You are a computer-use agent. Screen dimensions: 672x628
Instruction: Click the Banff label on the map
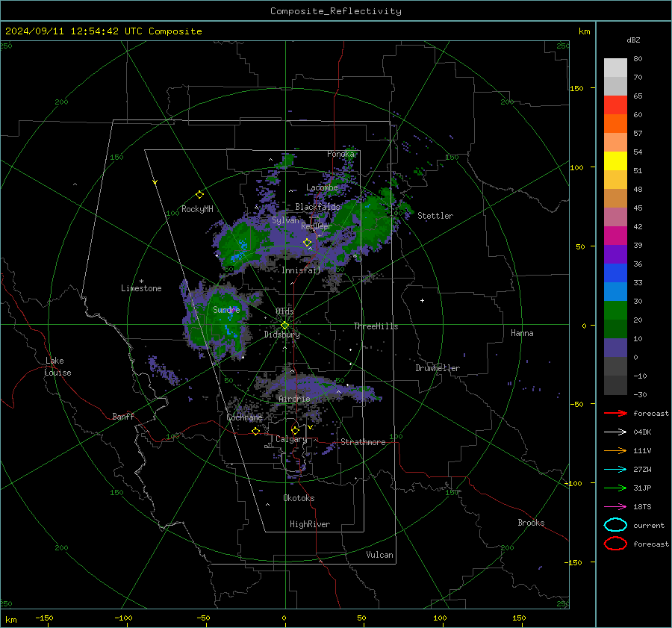tap(123, 417)
